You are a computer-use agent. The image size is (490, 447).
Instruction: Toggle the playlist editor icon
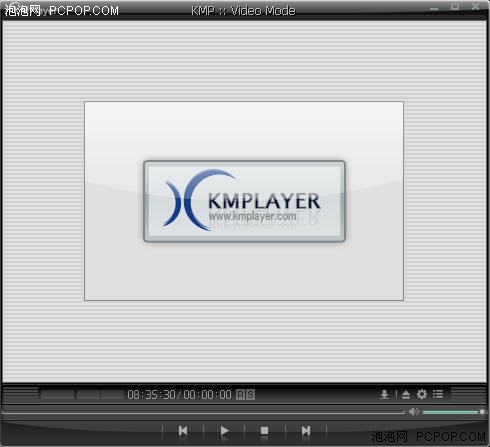coord(438,394)
